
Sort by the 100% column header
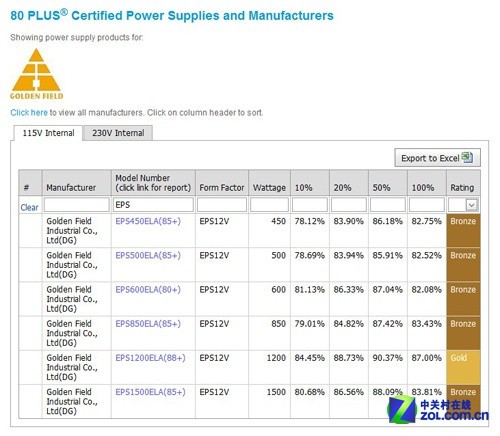coord(427,183)
